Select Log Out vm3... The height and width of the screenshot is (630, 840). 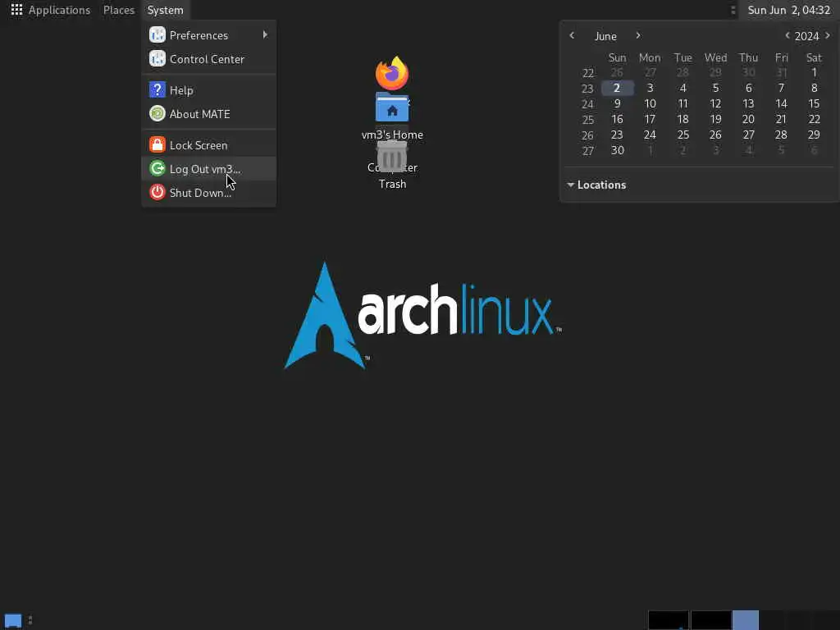209,169
